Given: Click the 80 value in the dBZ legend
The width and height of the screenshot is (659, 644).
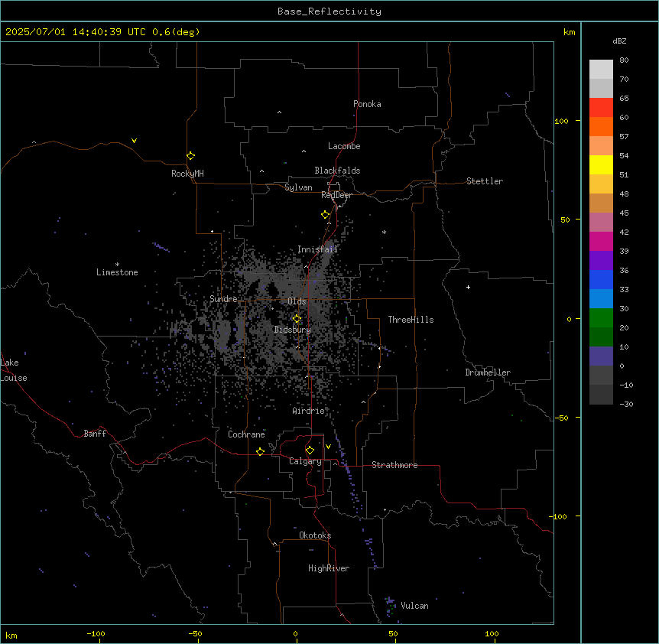Looking at the screenshot, I should coord(624,60).
